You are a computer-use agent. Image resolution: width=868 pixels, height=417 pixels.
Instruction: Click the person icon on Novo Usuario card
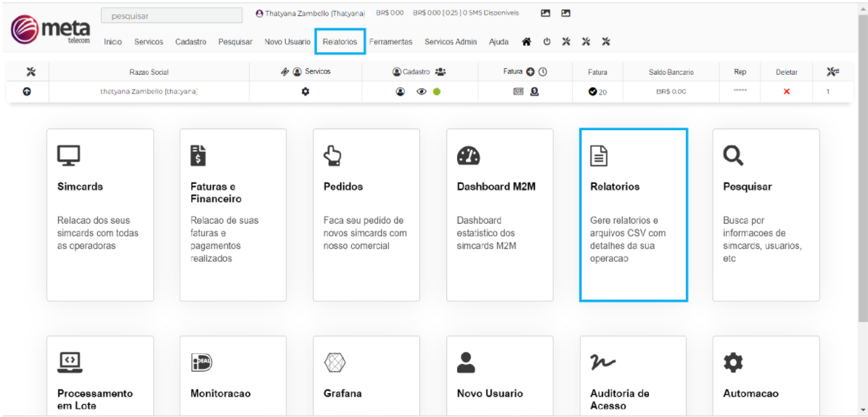(x=466, y=363)
